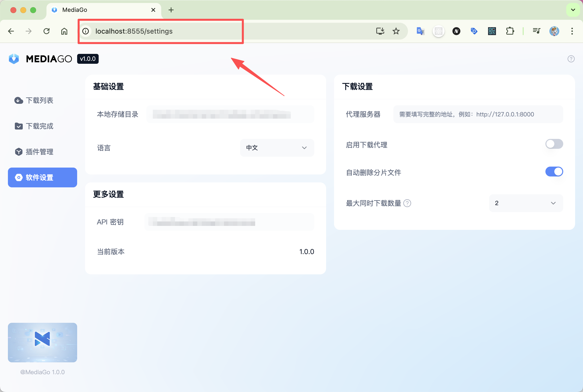
Task: Open 插件管理 in the sidebar
Action: 40,152
